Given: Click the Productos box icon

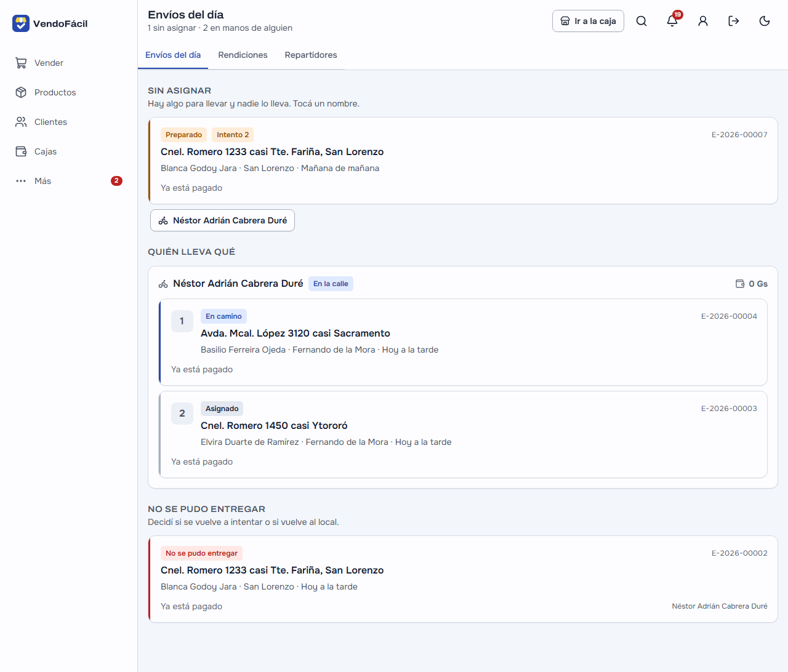Looking at the screenshot, I should tap(21, 92).
